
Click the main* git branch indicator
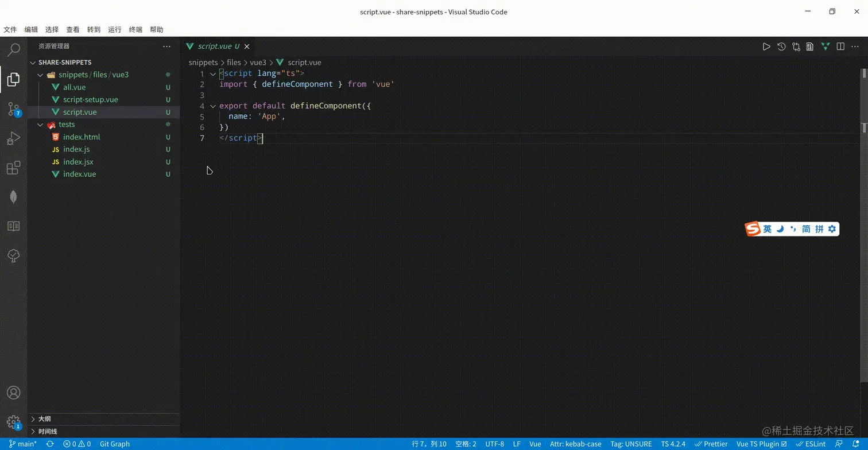click(23, 444)
